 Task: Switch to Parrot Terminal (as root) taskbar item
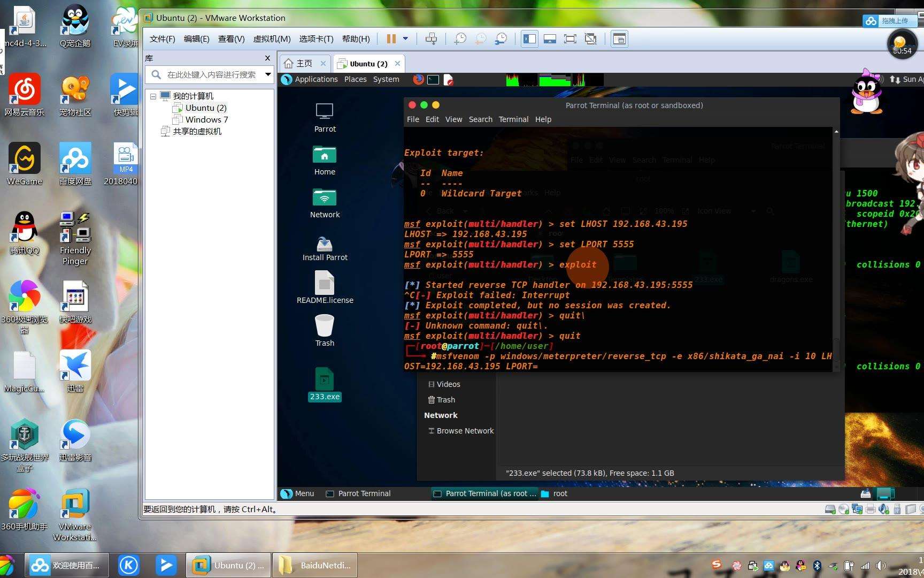pos(484,493)
